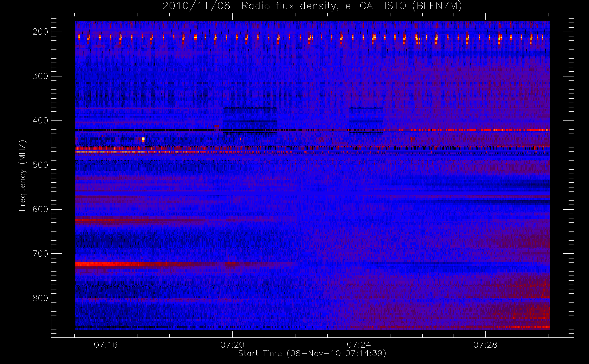
Task: Select the 300 frequency tick label
Action: click(x=40, y=76)
